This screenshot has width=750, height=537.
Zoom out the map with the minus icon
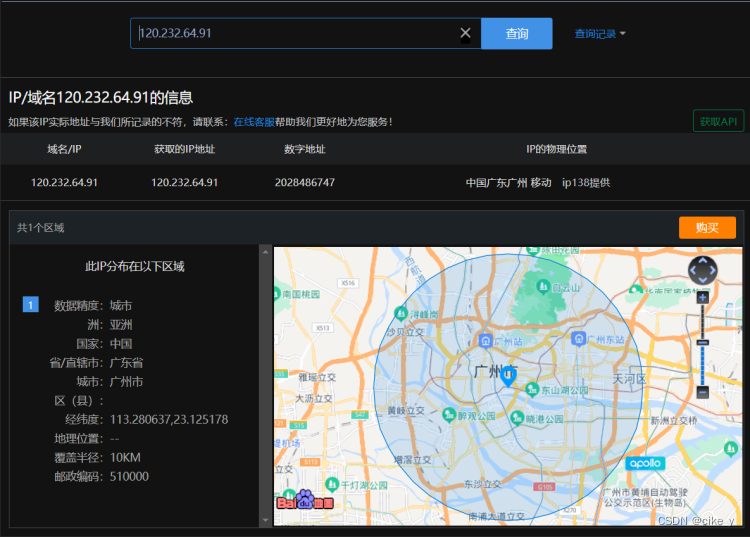click(702, 392)
